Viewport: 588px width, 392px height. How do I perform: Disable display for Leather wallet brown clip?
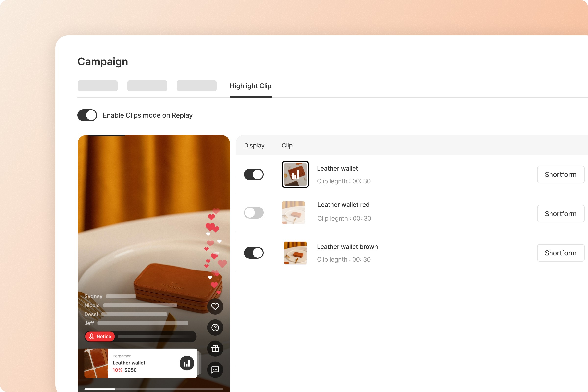coord(254,253)
